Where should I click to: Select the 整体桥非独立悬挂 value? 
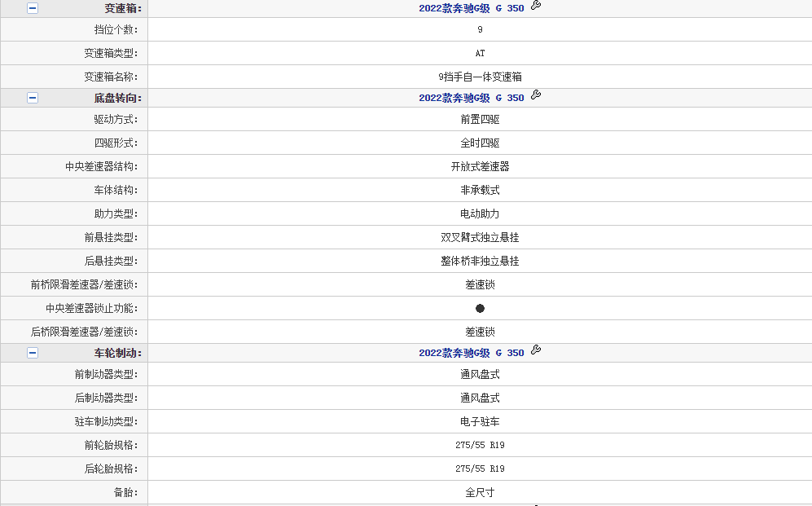coord(480,261)
